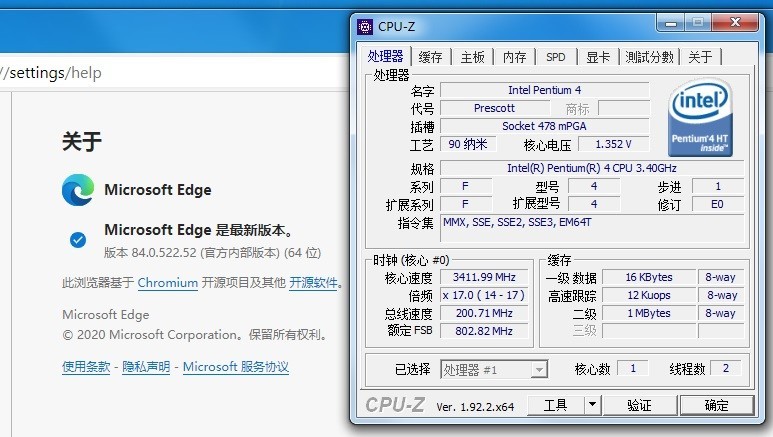The image size is (773, 437).
Task: Click the Ver. 1.92.2.x64 label
Action: (475, 407)
